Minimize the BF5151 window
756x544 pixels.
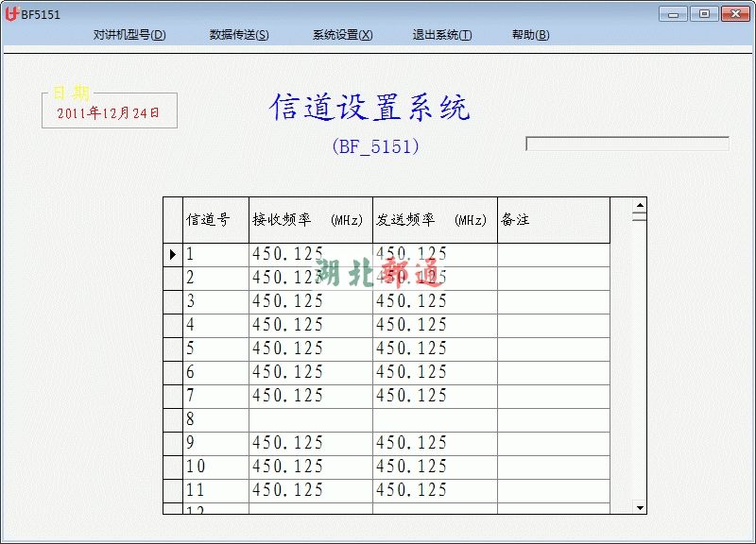click(673, 13)
